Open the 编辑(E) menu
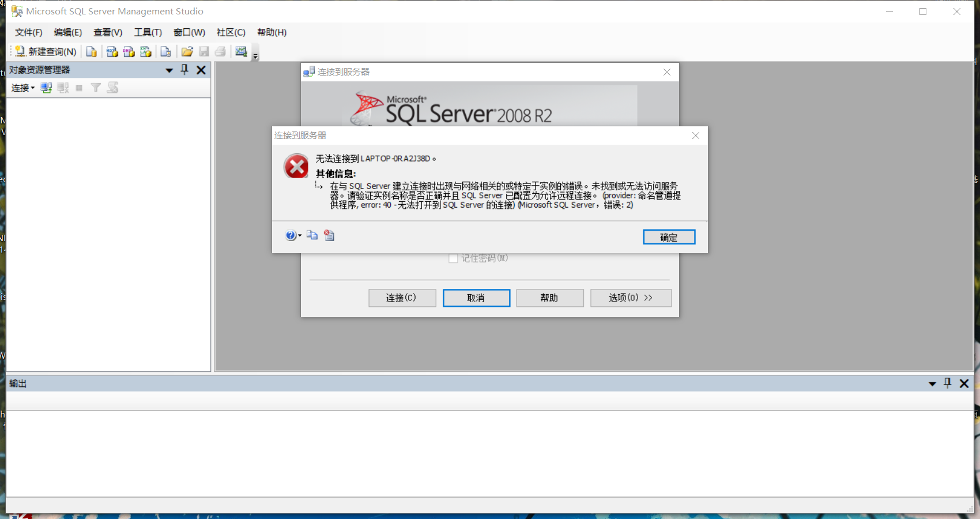 click(68, 32)
